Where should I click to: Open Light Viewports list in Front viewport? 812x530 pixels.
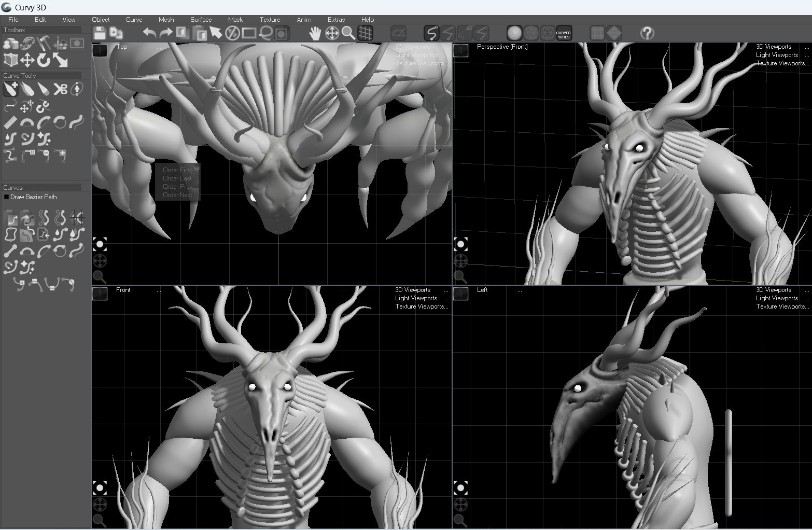(416, 298)
